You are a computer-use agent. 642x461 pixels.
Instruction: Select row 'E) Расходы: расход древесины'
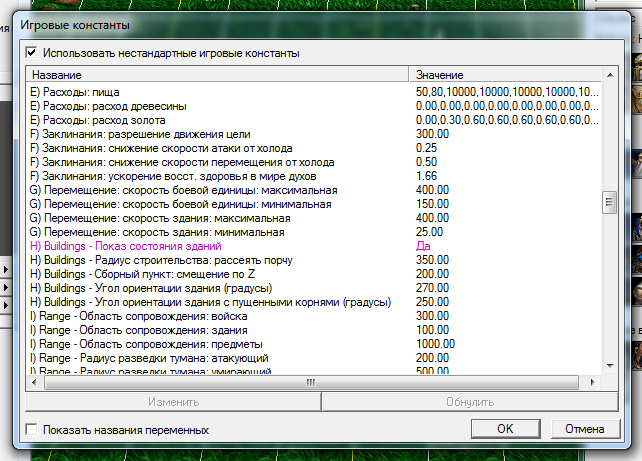pyautogui.click(x=314, y=106)
